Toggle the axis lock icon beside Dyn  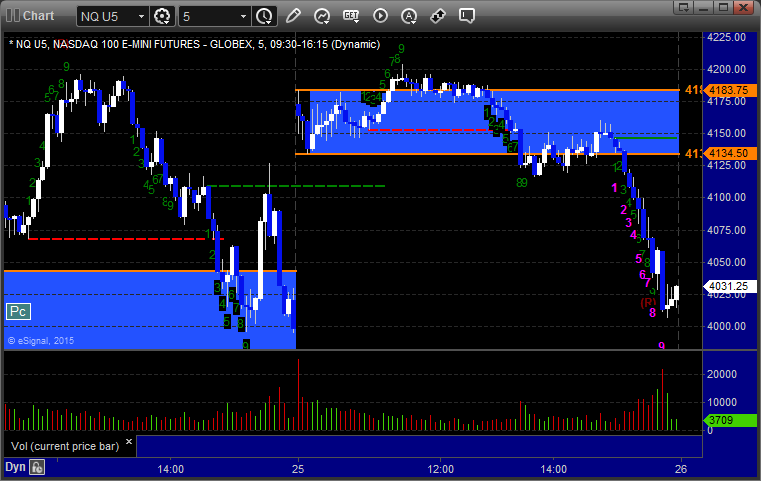coord(37,467)
